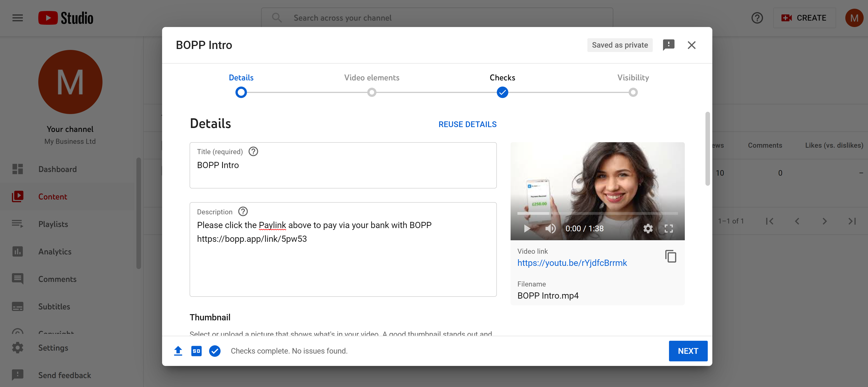This screenshot has height=387, width=868.
Task: Click the Saved as private badge
Action: tap(620, 45)
